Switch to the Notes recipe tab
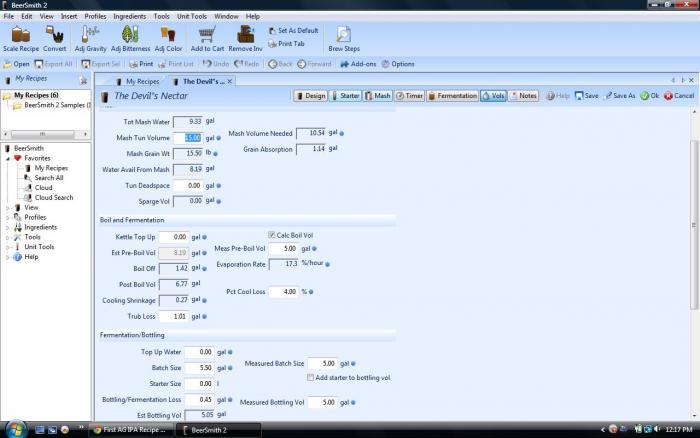The width and height of the screenshot is (700, 438). pos(523,96)
